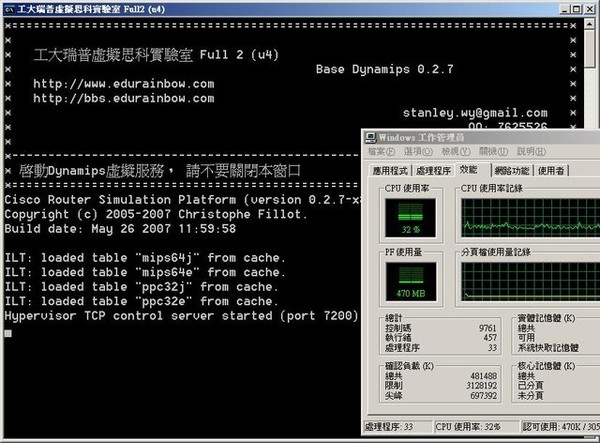Click the 'Copyright (c) 2005-2007 Christophe Fillot' line
This screenshot has height=443, width=600.
pyautogui.click(x=156, y=214)
